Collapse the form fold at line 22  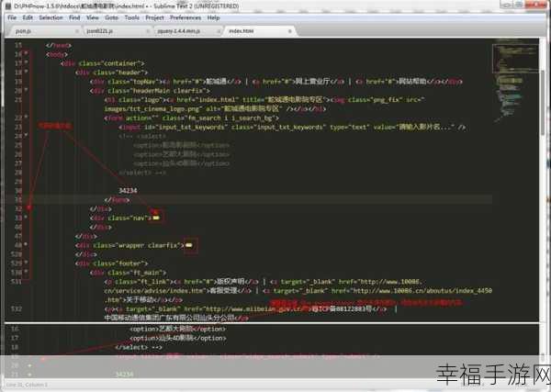coord(27,118)
